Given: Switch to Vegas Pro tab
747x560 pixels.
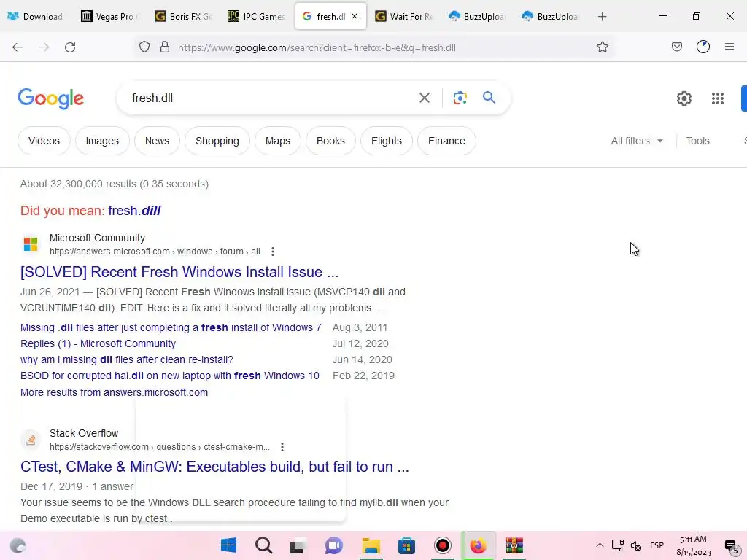Looking at the screenshot, I should pos(109,16).
